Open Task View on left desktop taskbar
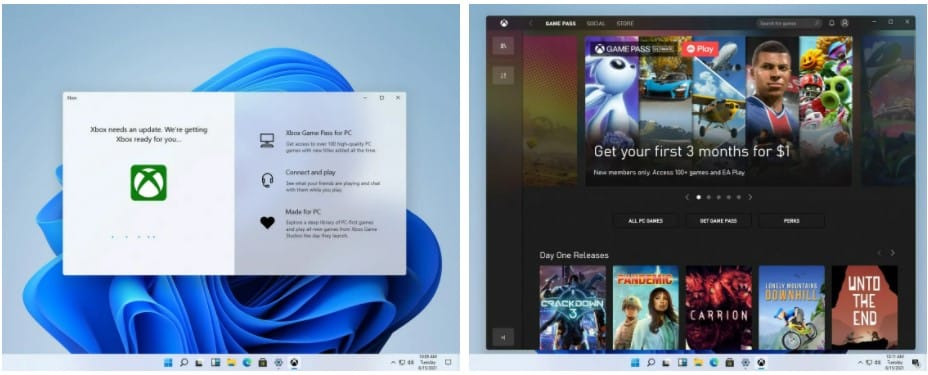This screenshot has height=375, width=928. [199, 363]
